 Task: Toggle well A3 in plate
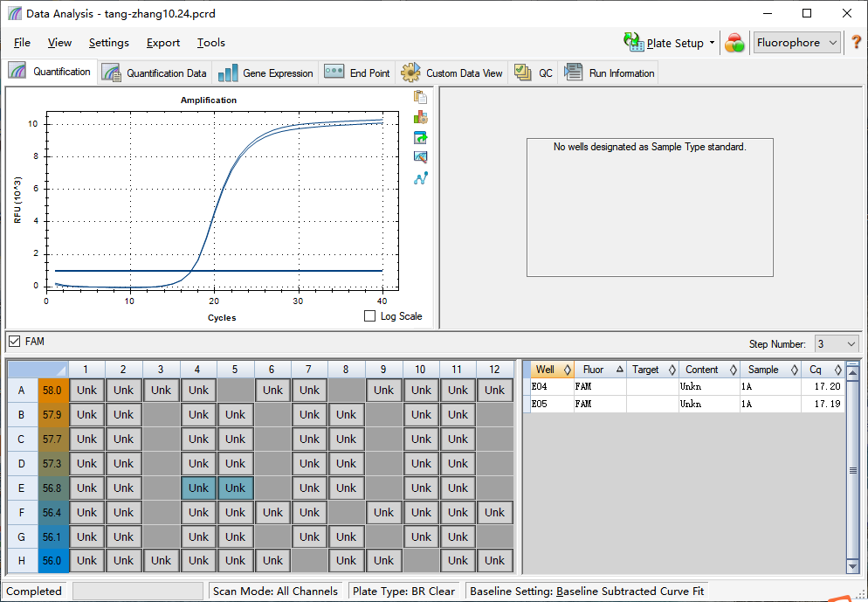[161, 390]
